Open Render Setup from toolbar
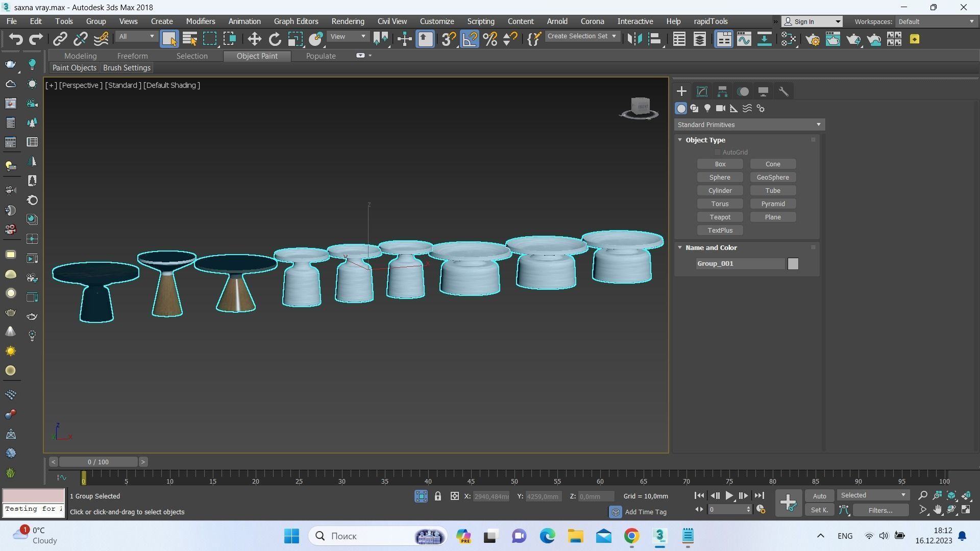 (x=813, y=39)
